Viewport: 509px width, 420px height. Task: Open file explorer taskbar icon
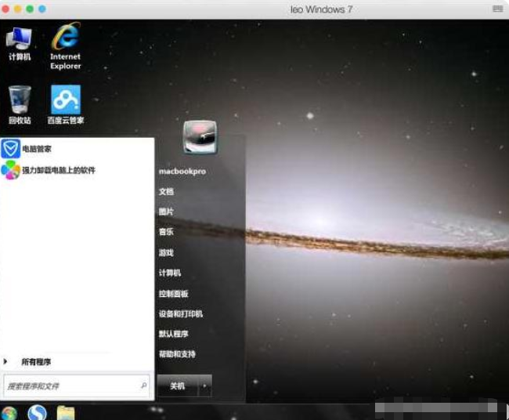[x=66, y=413]
